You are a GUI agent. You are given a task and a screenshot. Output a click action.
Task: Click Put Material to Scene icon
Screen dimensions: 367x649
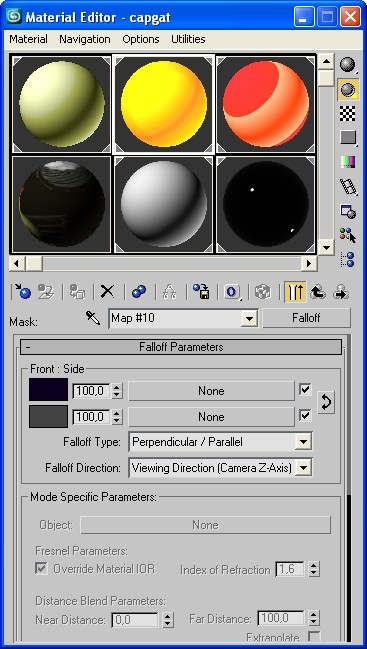[x=46, y=291]
